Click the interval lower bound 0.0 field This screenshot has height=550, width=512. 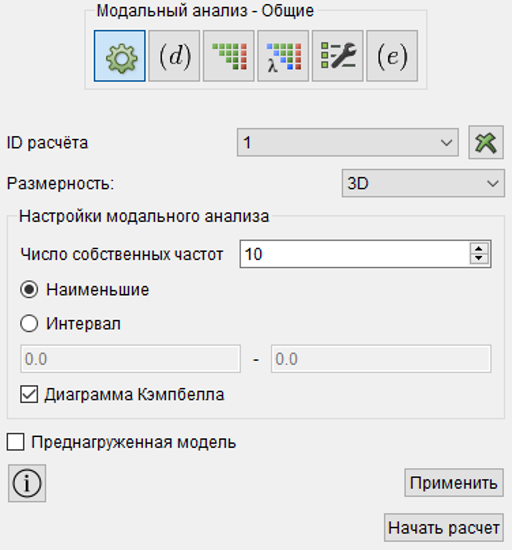(130, 359)
